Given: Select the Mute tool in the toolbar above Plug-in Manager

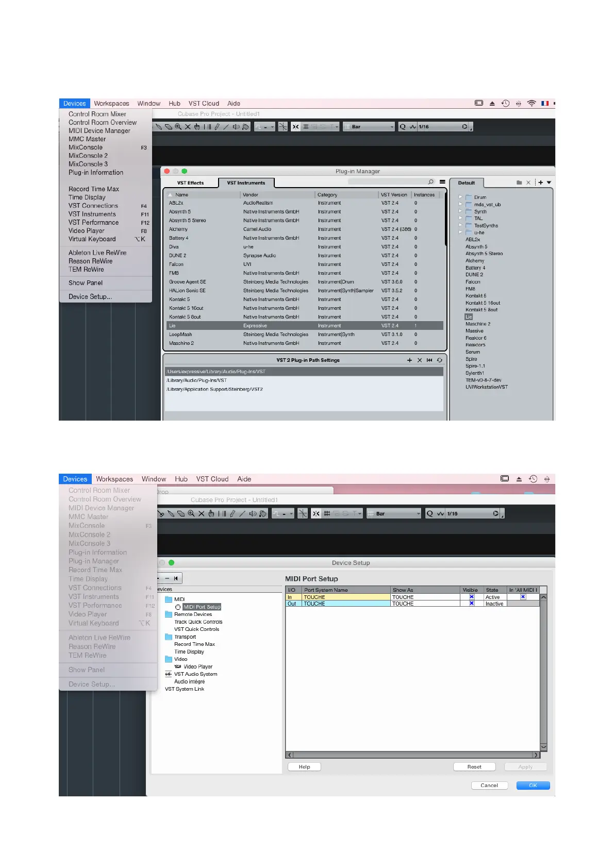Looking at the screenshot, I should point(188,127).
